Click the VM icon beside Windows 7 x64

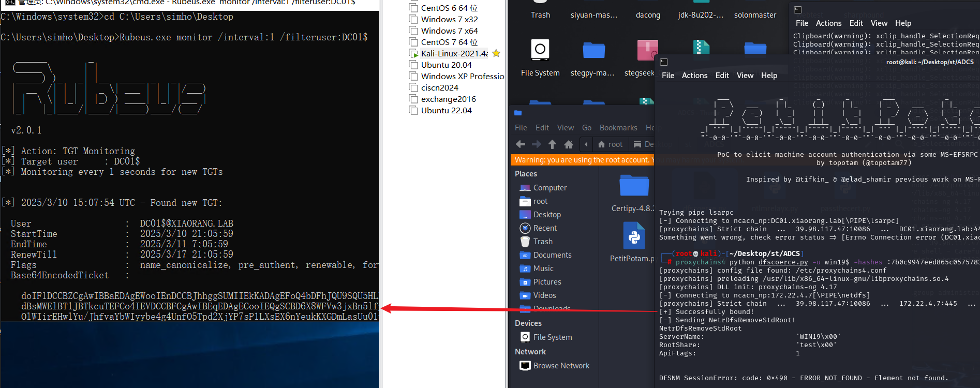413,31
